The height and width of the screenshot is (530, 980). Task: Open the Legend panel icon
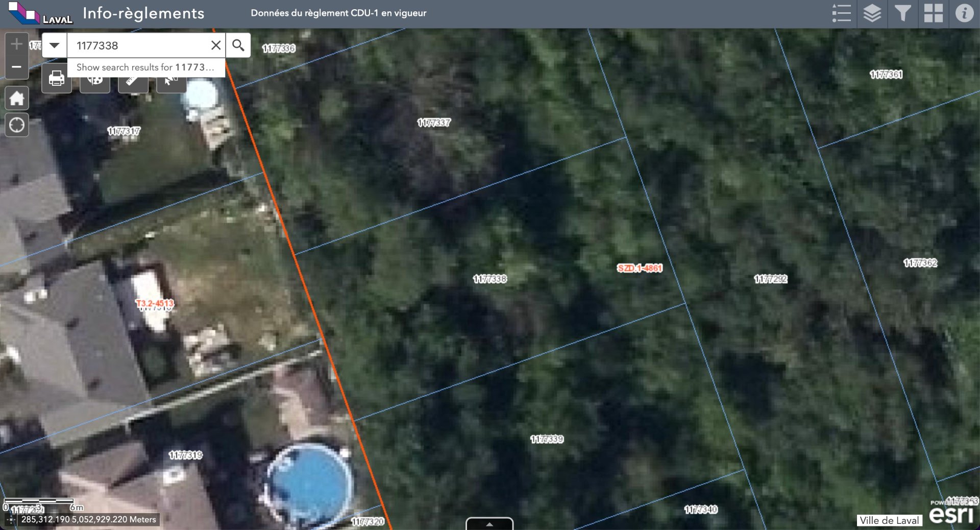pyautogui.click(x=841, y=13)
